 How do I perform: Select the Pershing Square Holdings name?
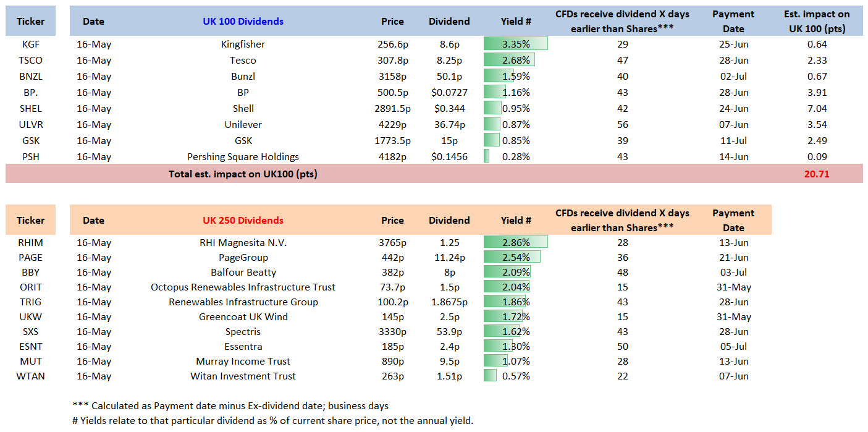243,157
